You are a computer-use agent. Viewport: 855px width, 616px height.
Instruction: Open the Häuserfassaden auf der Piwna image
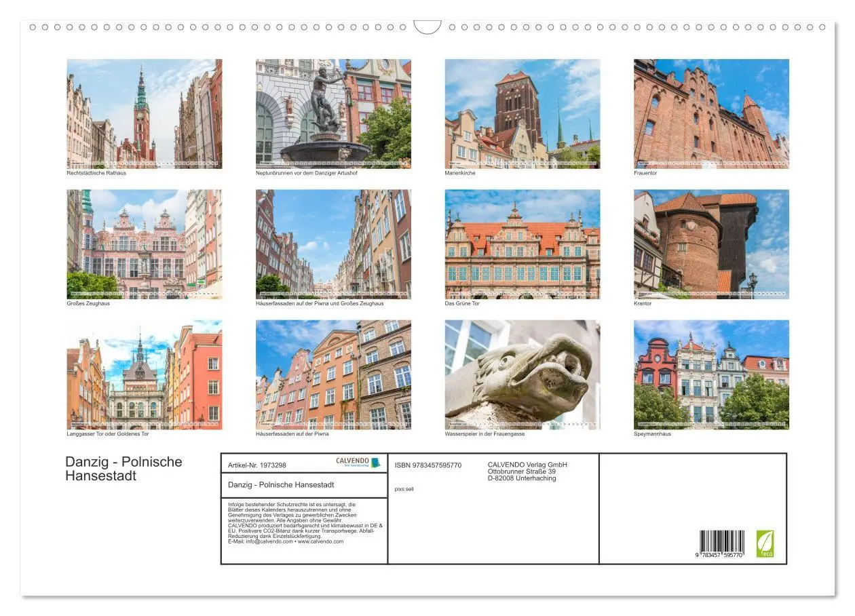(332, 375)
